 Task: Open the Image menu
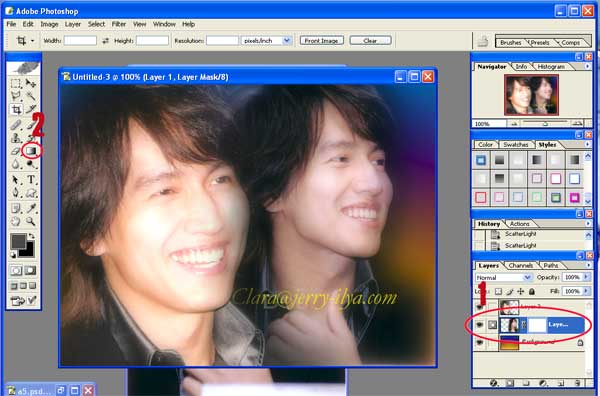pyautogui.click(x=49, y=24)
